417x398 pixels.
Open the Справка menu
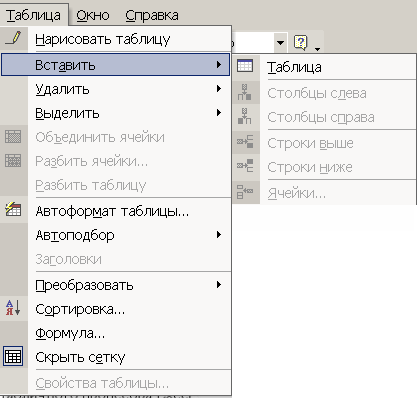152,15
